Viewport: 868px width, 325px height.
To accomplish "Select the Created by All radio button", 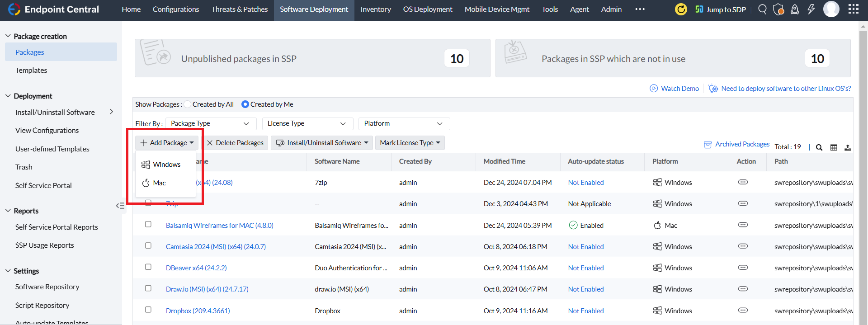I will pyautogui.click(x=188, y=104).
